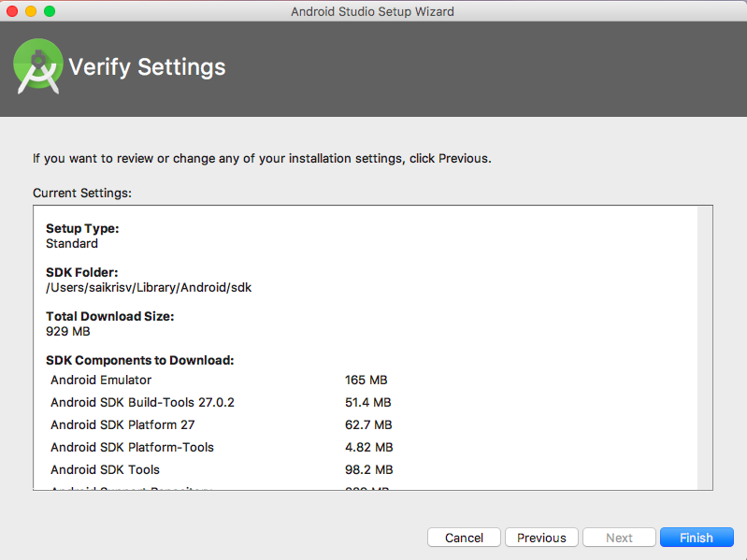The image size is (747, 560).
Task: Click the 929 MB total size value
Action: (68, 332)
